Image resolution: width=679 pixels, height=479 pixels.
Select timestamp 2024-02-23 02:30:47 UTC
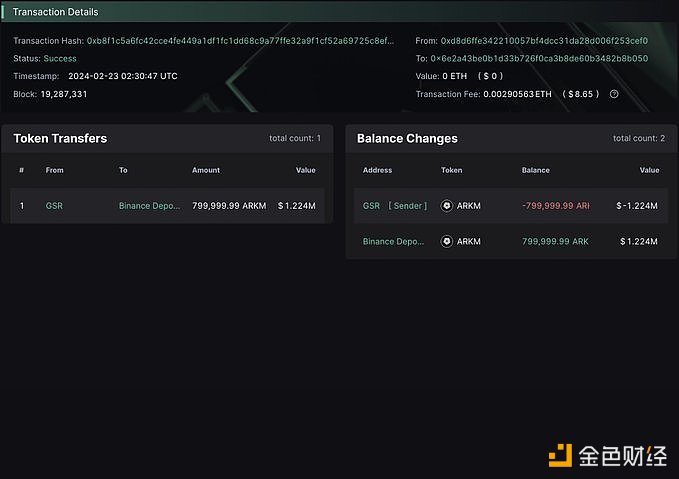123,76
